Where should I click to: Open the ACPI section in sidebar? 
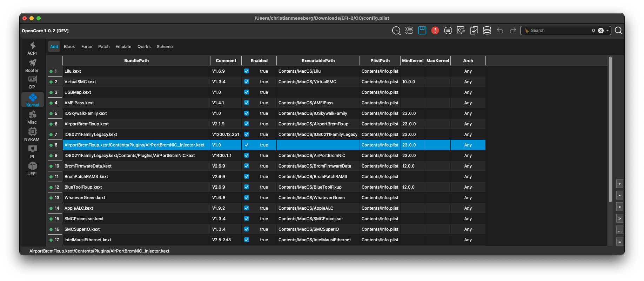pos(32,48)
